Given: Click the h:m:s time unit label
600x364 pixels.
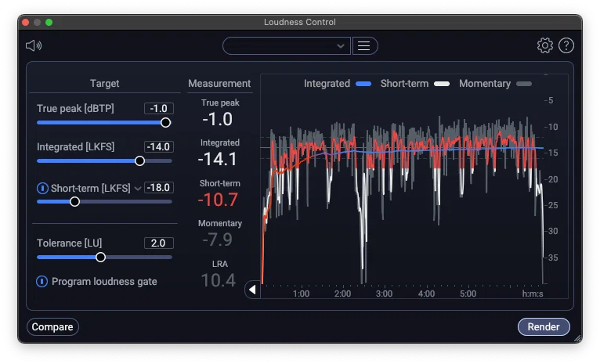Looking at the screenshot, I should [533, 294].
